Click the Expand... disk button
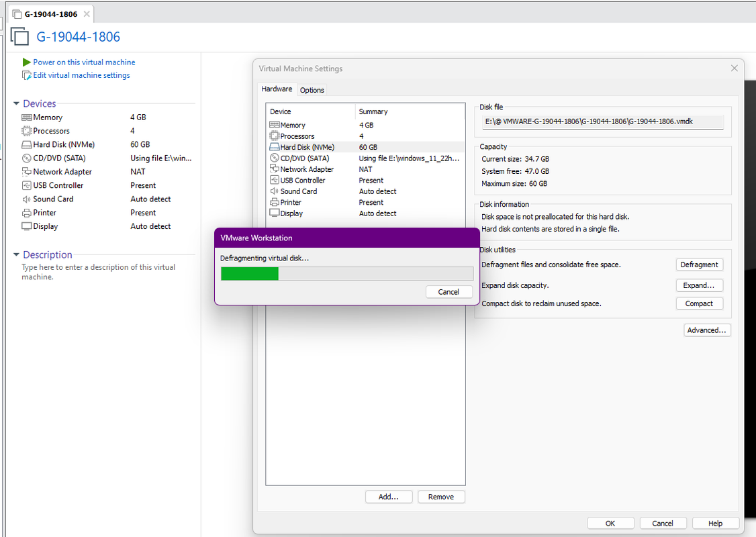Screen dimensions: 756x537 point(699,285)
